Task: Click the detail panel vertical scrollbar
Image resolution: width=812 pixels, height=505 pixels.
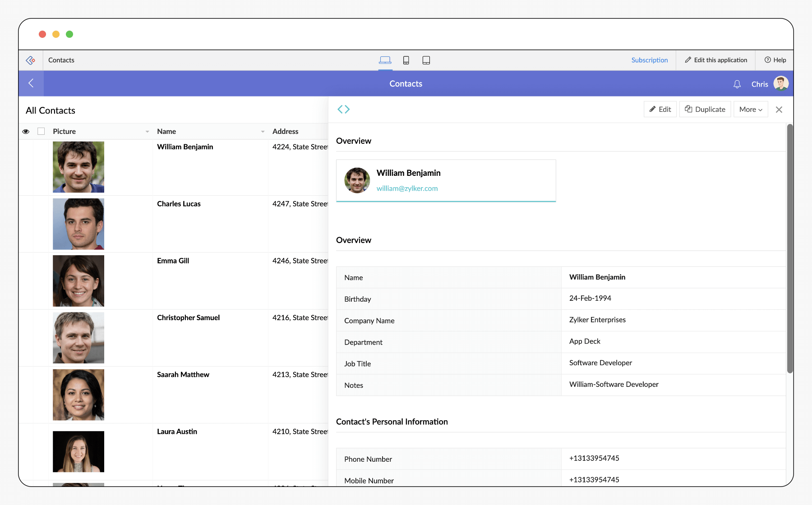Action: pyautogui.click(x=790, y=249)
